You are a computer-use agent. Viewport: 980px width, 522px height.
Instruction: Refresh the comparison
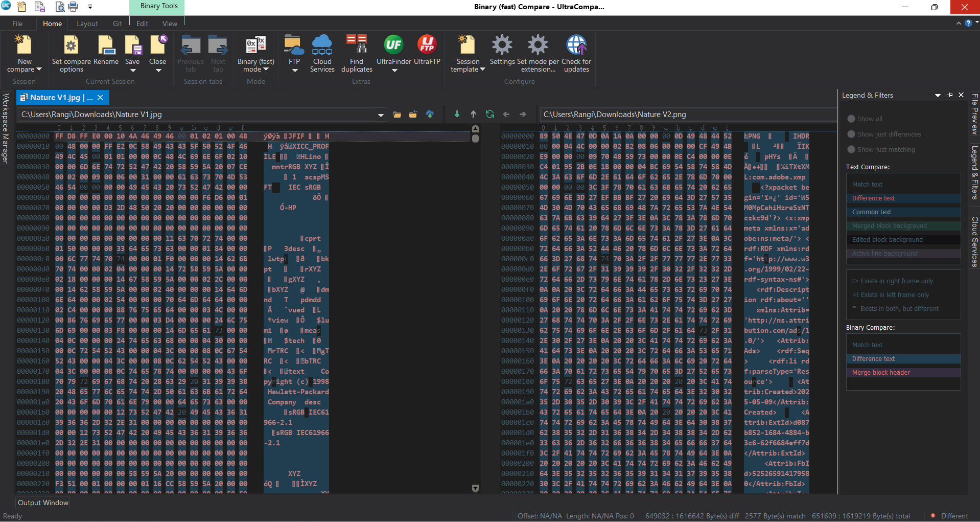489,115
